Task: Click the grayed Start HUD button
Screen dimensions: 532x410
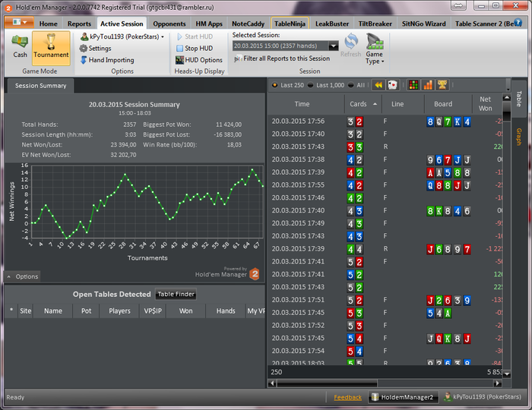Action: coord(195,36)
